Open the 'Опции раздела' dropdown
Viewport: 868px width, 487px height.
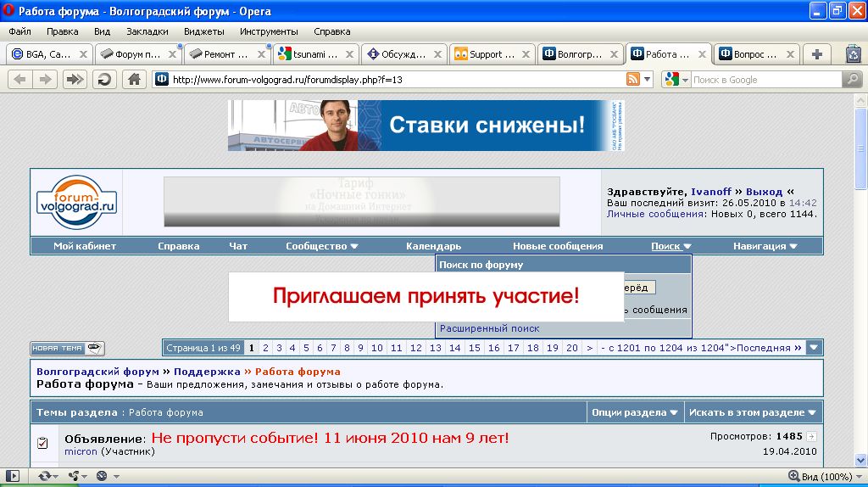(x=636, y=412)
